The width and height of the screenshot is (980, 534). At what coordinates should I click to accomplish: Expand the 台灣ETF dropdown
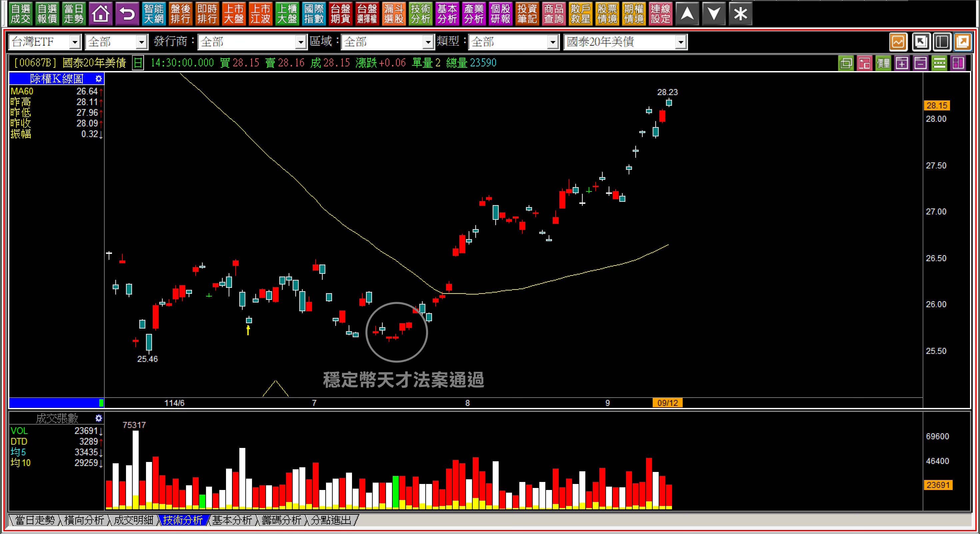pos(75,42)
